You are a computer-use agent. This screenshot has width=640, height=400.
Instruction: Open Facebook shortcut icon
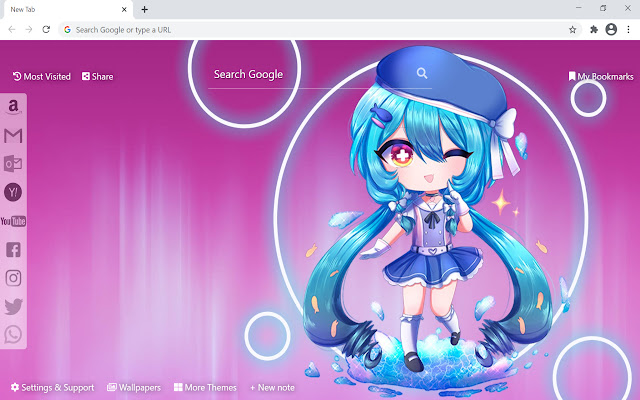click(x=13, y=249)
